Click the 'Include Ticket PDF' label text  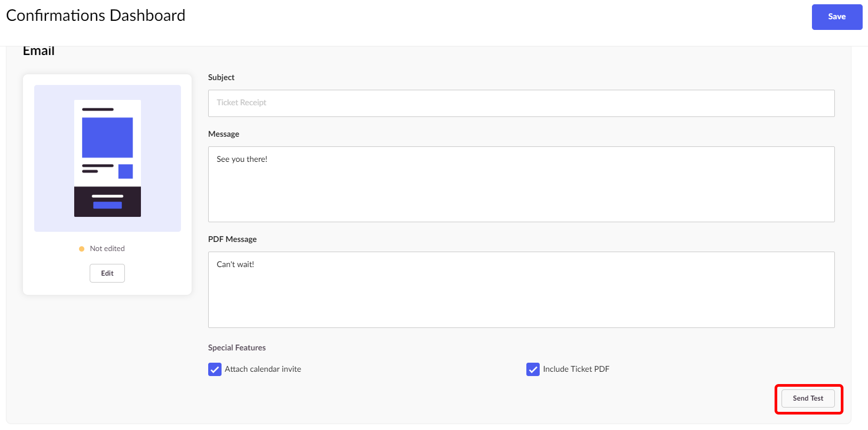click(576, 369)
